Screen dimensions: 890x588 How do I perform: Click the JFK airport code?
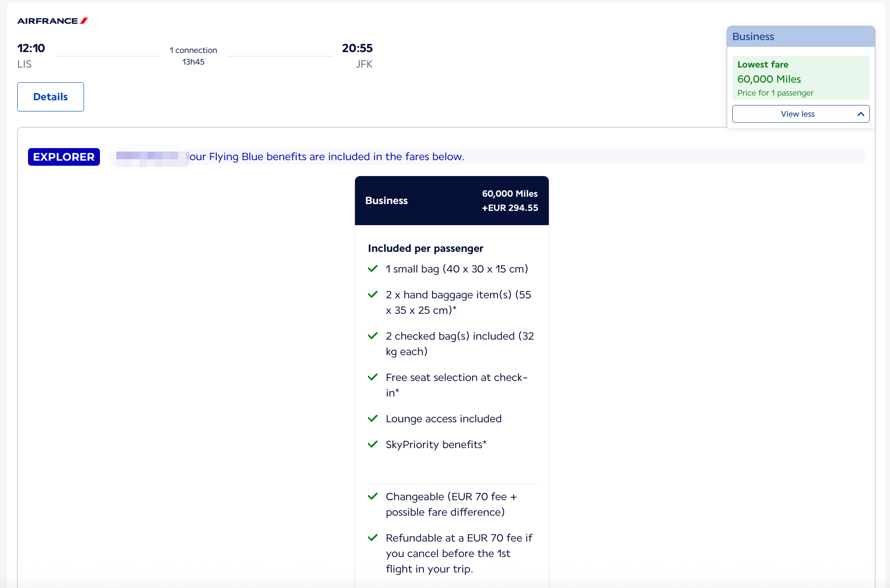tap(364, 64)
